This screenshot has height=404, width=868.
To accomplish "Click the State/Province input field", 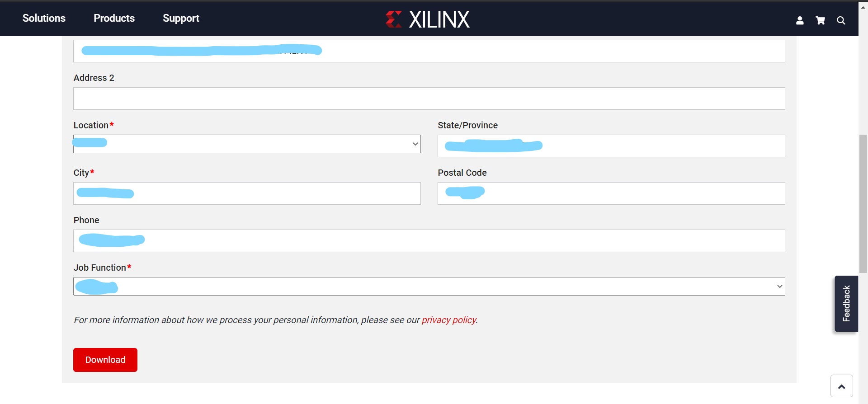I will pos(611,146).
